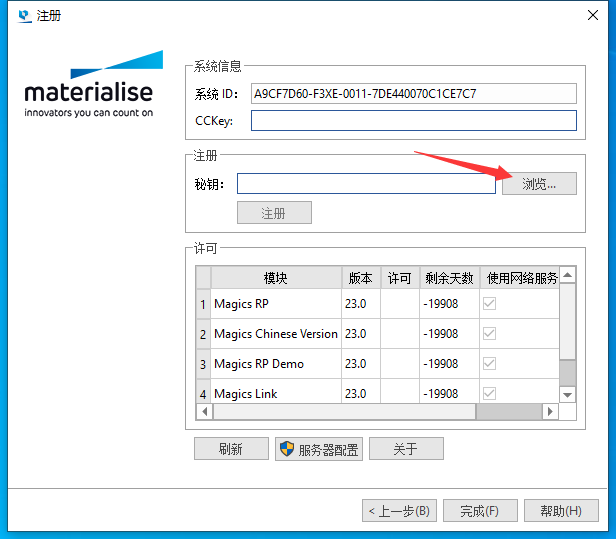The height and width of the screenshot is (539, 616).
Task: Click -19908 days cell for Magics RP Demo
Action: point(449,363)
